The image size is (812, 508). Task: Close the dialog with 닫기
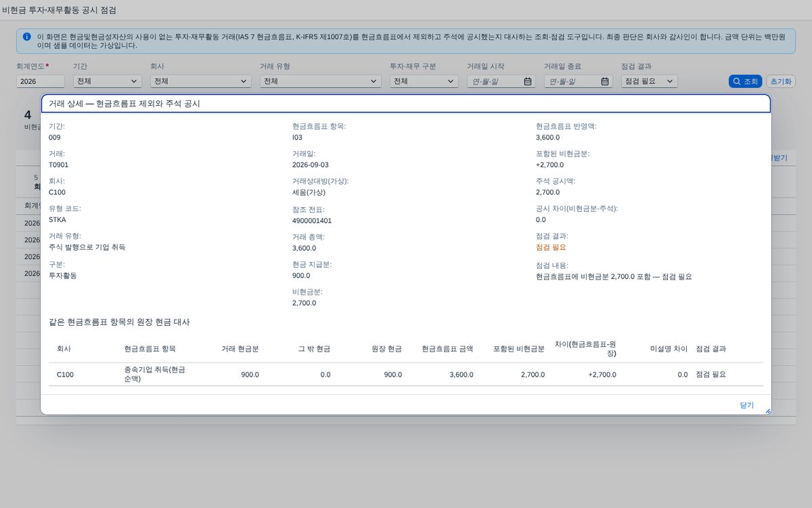click(746, 405)
